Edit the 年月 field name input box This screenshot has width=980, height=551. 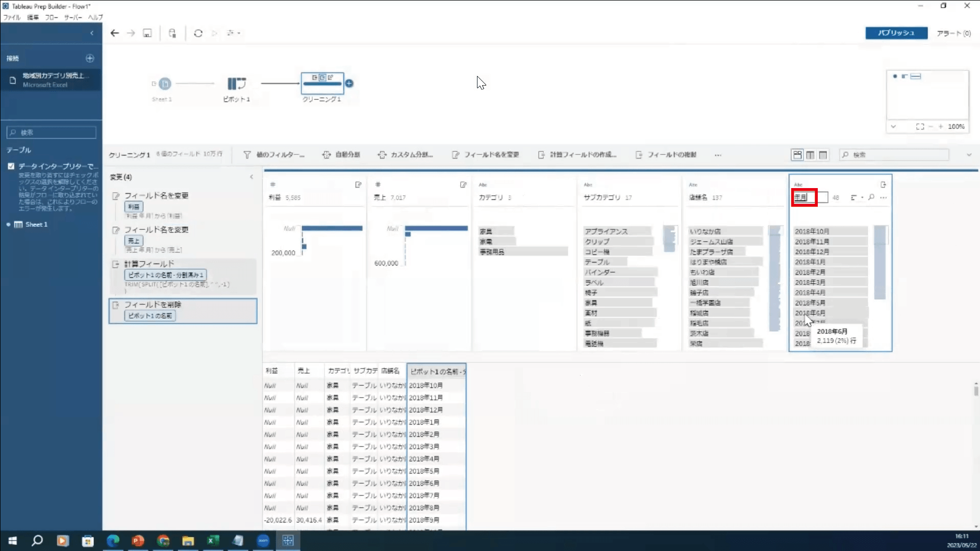pyautogui.click(x=810, y=197)
